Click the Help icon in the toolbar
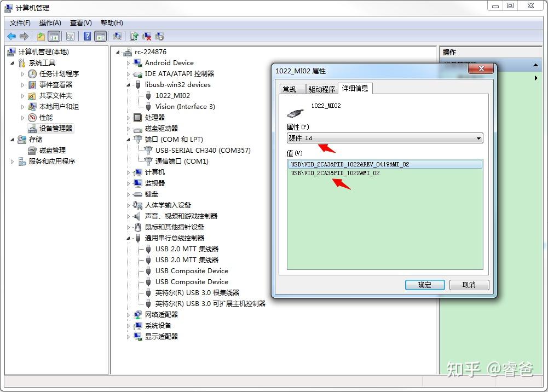 tap(87, 36)
